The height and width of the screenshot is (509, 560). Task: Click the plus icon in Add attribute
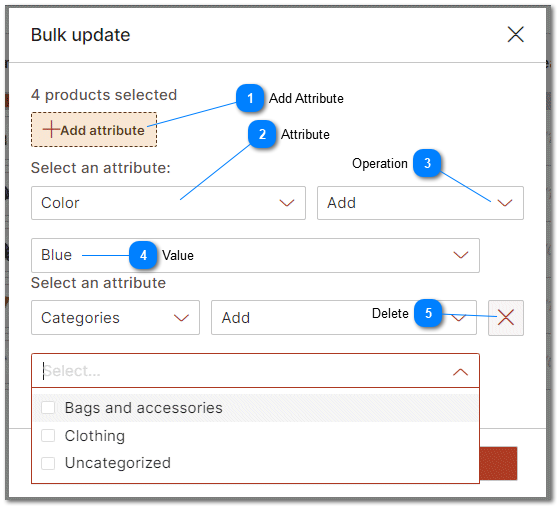pos(51,129)
